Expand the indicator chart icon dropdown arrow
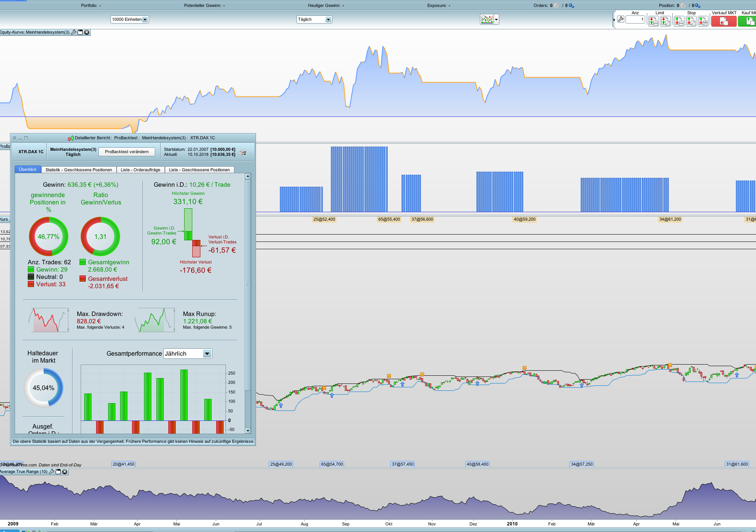 click(x=497, y=19)
